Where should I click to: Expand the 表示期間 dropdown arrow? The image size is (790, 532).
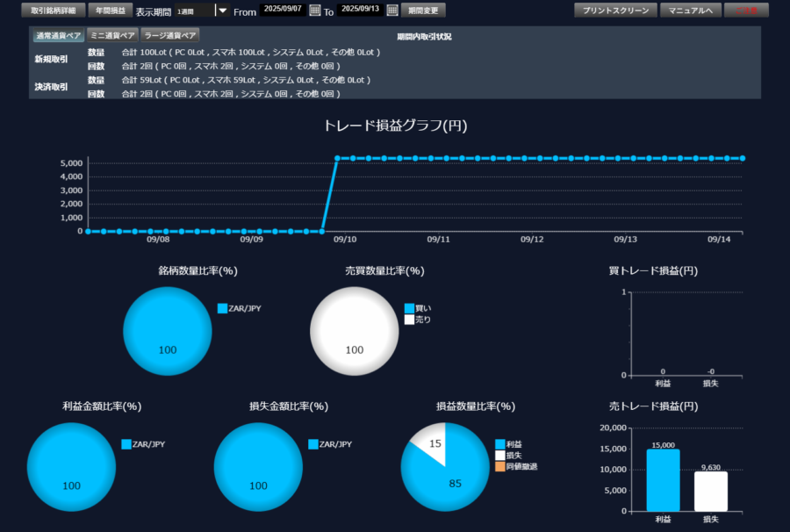click(222, 11)
